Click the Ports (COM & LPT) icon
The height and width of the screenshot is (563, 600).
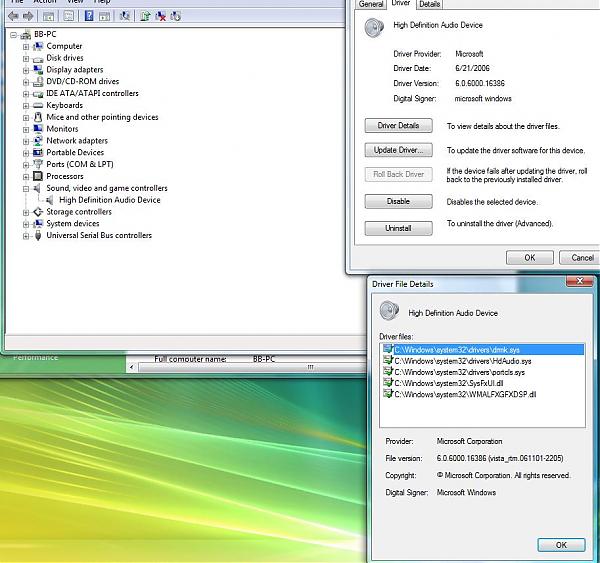point(38,164)
